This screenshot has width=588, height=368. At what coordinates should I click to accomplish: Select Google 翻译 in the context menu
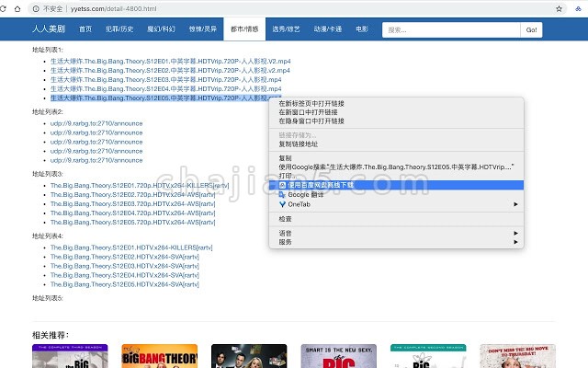(305, 194)
